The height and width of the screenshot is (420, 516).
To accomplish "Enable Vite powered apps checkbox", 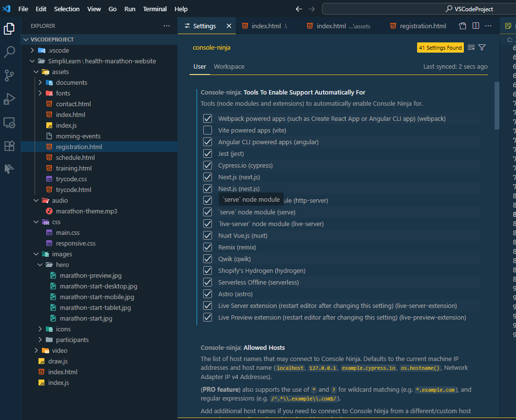I will click(207, 131).
